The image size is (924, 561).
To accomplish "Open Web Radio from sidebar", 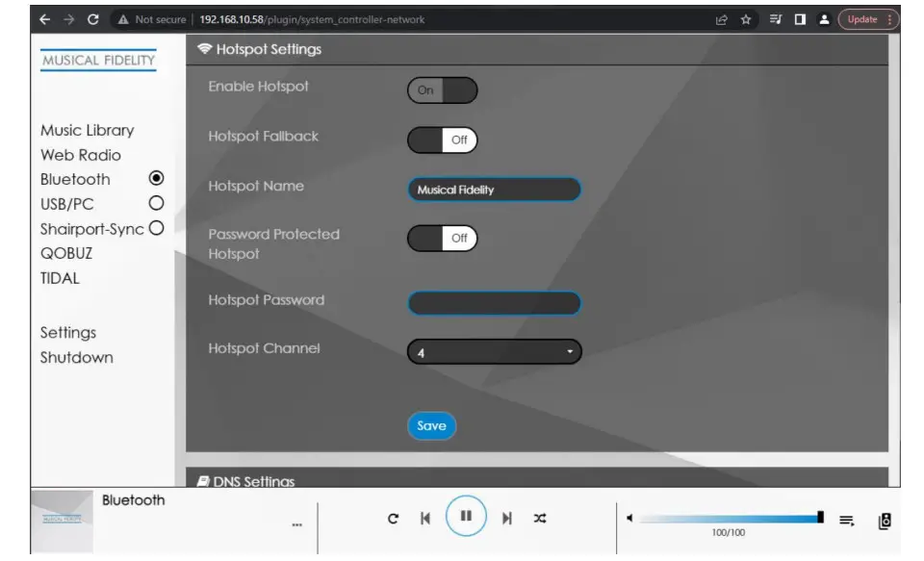I will click(x=81, y=155).
